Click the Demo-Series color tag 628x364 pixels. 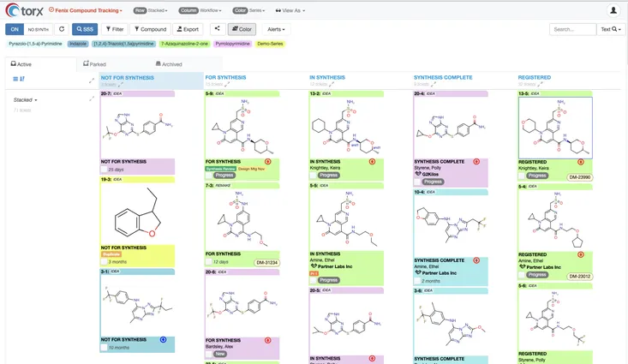click(x=270, y=44)
